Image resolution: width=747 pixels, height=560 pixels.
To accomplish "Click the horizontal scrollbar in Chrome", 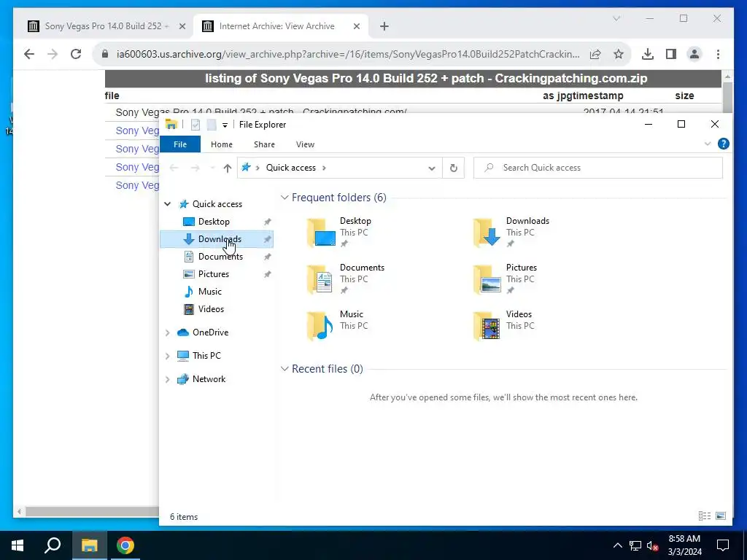I will click(x=92, y=511).
